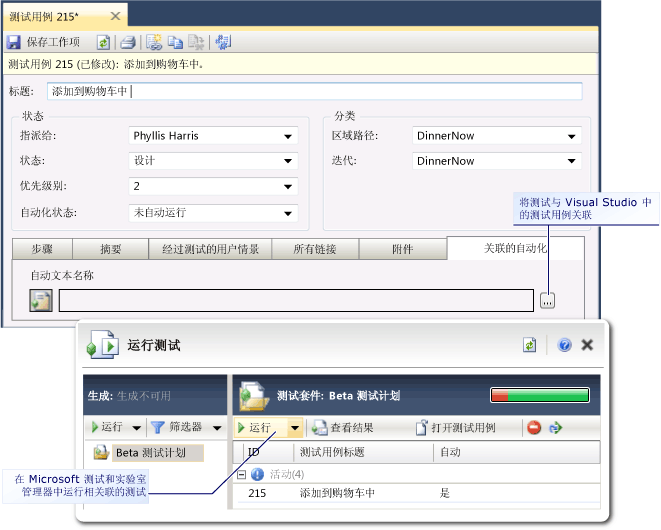Switch to the 步骤 tab

point(42,249)
